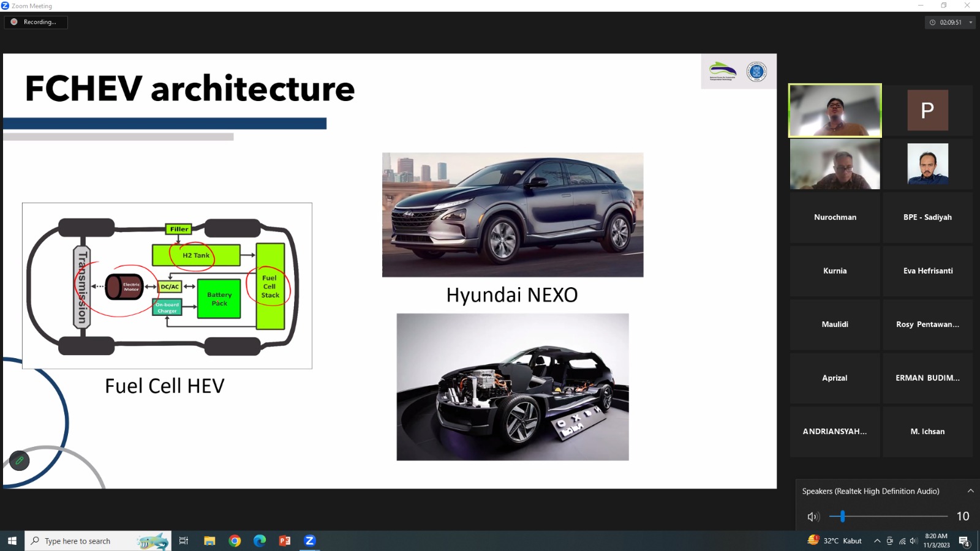Select ANDRIANSYAH participant tile

coord(835,432)
